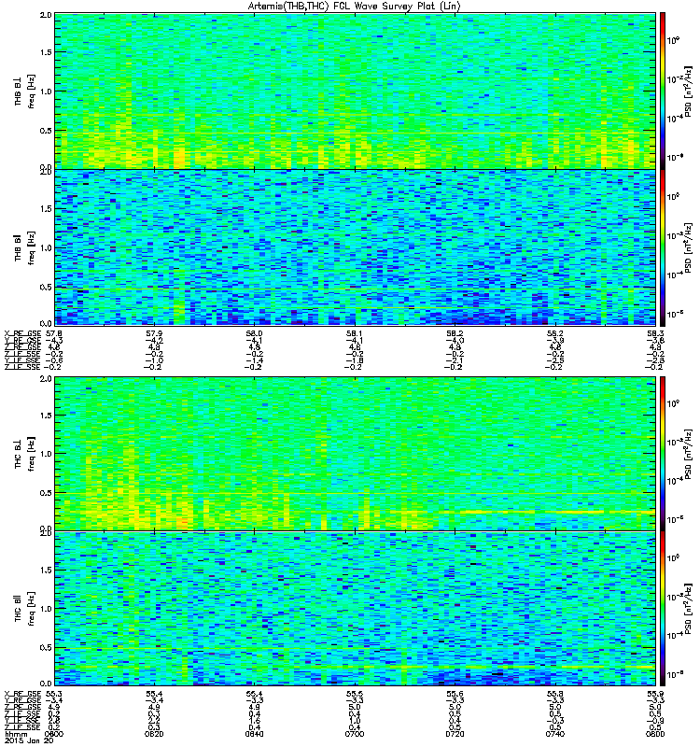700x747 pixels.
Task: Click the THB position value '58.3'
Action: 655,334
